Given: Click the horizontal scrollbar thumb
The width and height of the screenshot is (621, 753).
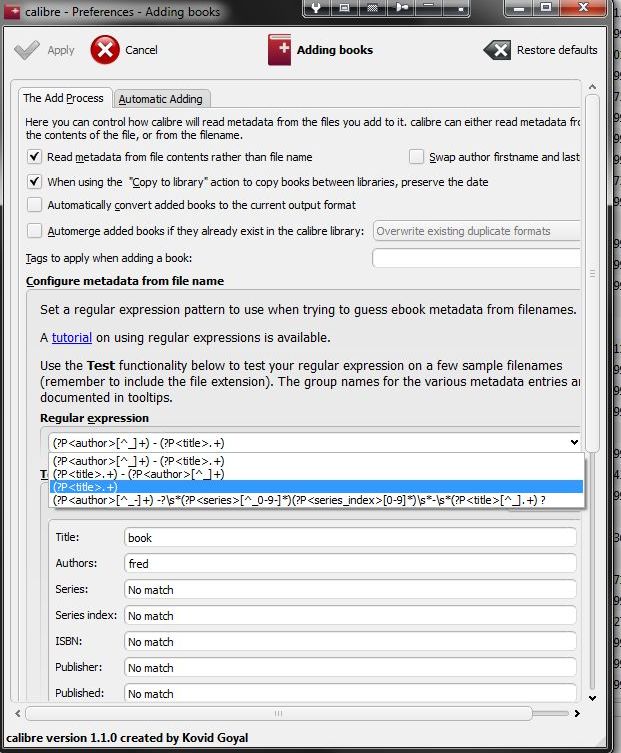Looking at the screenshot, I should coord(279,714).
